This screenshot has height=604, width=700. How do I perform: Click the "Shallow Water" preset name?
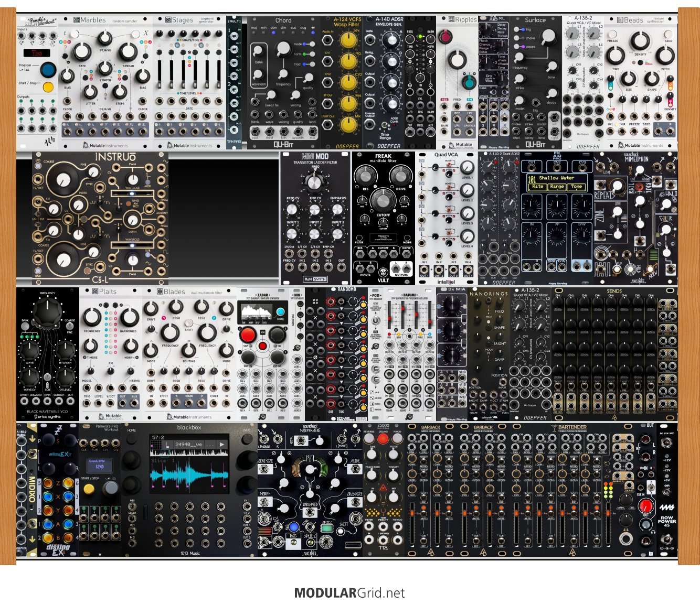pos(557,178)
